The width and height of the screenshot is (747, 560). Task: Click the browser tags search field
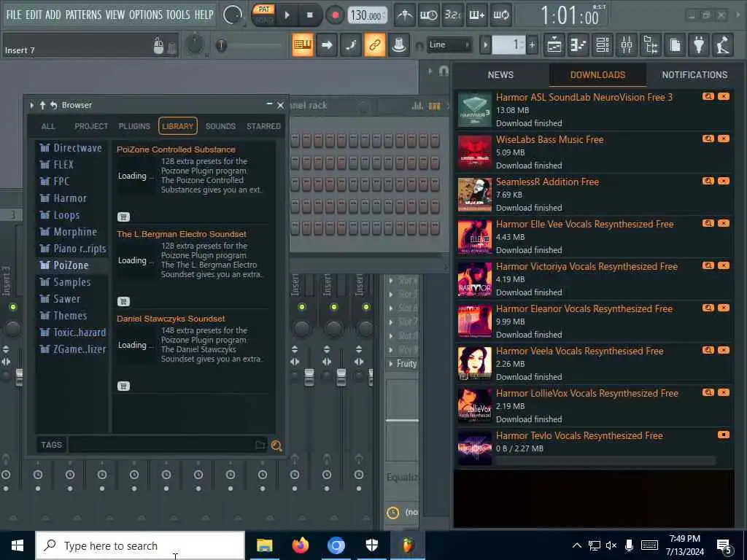coord(161,445)
